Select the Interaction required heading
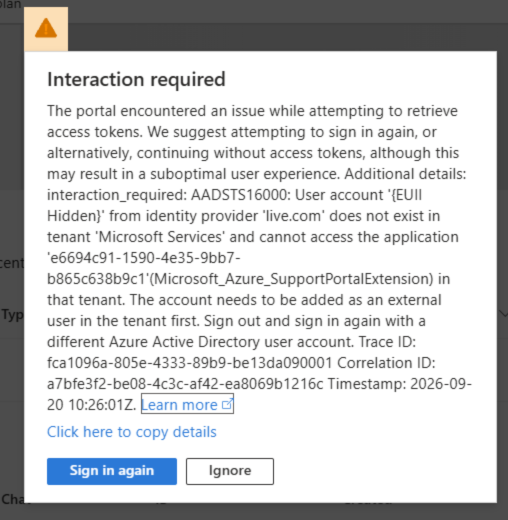 [x=136, y=79]
